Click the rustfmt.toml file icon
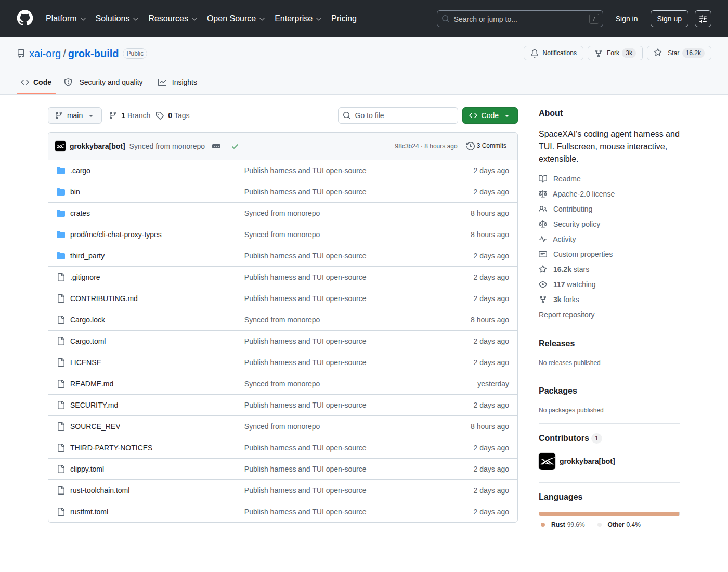Image resolution: width=728 pixels, height=572 pixels. (x=61, y=512)
